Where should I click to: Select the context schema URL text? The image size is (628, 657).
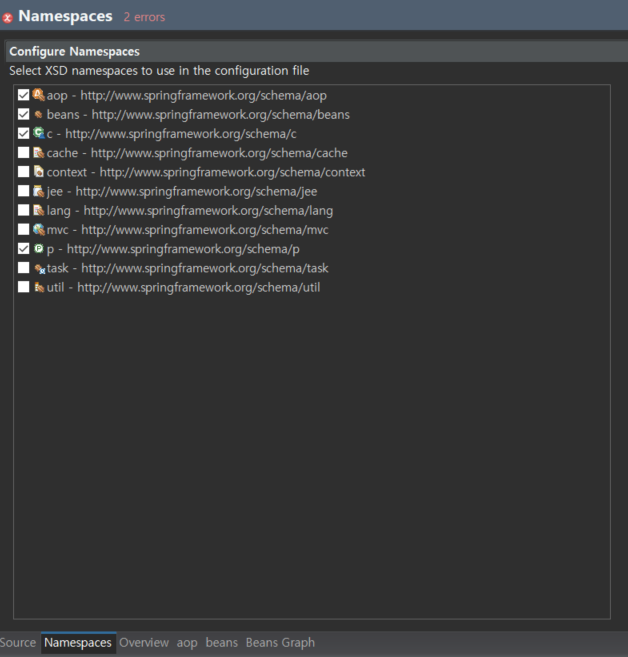pyautogui.click(x=232, y=173)
